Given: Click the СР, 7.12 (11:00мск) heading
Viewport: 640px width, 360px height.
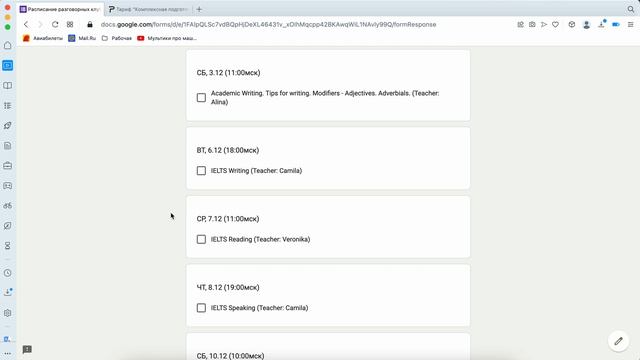Looking at the screenshot, I should click(x=228, y=219).
